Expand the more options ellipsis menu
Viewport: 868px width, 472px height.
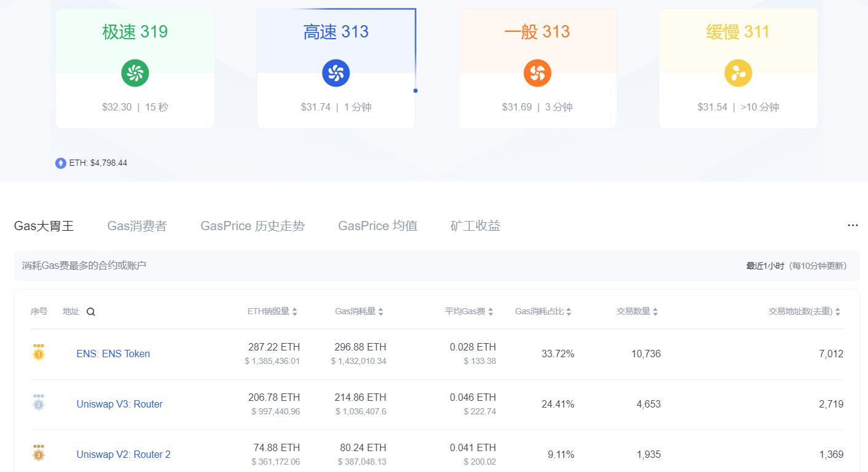click(853, 225)
